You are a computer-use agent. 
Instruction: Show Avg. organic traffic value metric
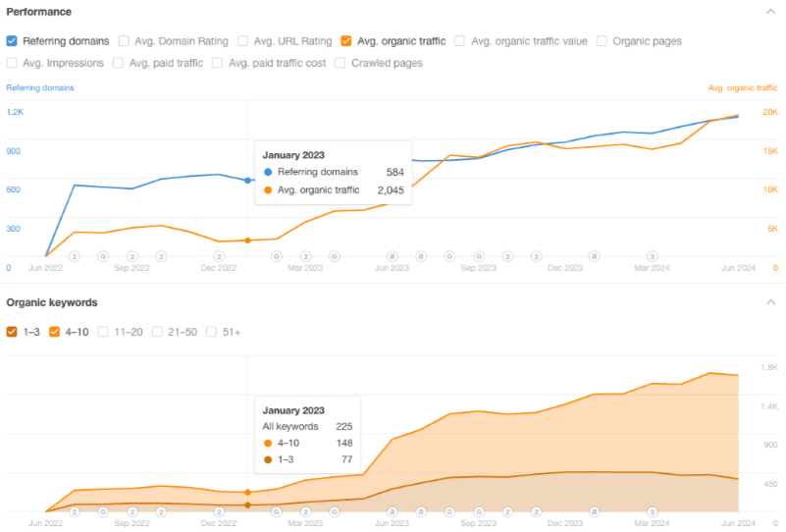click(x=459, y=41)
